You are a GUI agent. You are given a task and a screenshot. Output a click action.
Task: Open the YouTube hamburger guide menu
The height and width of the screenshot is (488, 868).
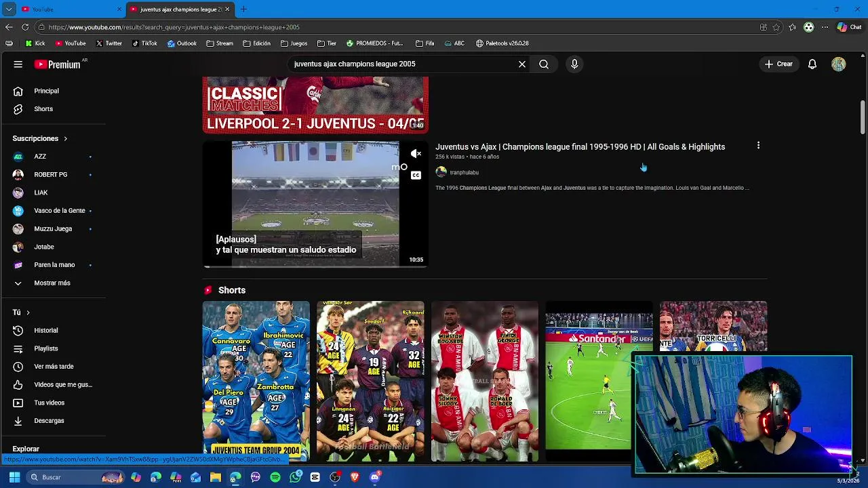(18, 64)
